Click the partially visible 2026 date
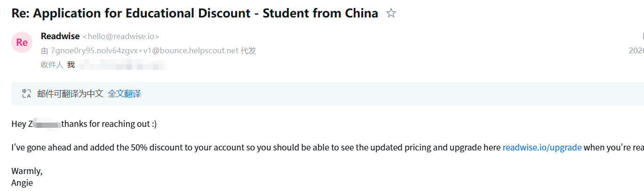 [x=636, y=51]
